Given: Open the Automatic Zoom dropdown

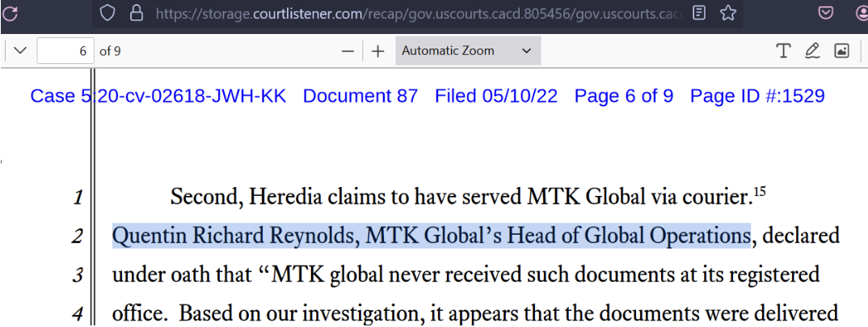Looking at the screenshot, I should click(468, 51).
